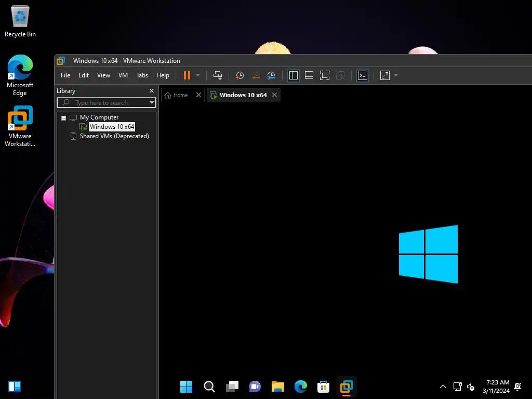Screen dimensions: 532x399
Task: Revert virtual machine to its snapshot
Action: tap(256, 75)
